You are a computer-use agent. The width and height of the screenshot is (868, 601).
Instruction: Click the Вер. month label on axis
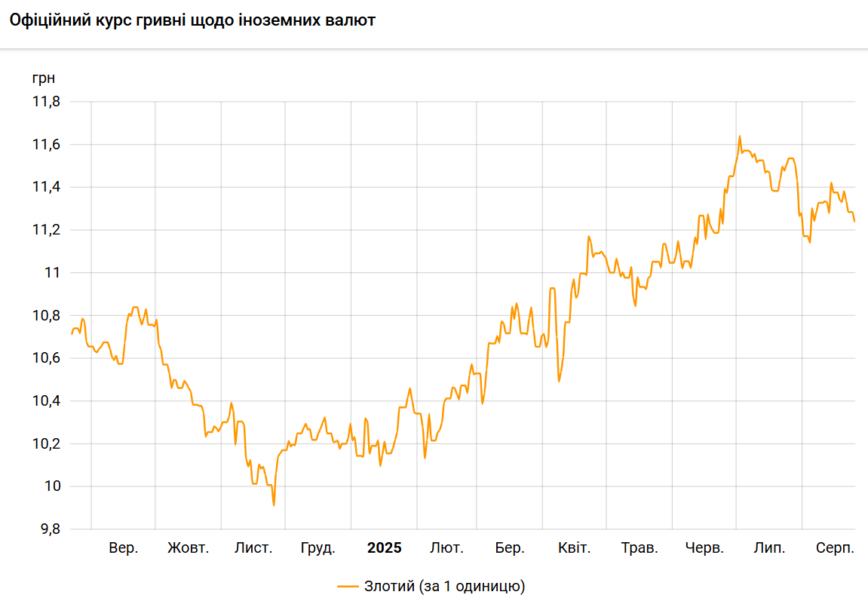[x=124, y=548]
